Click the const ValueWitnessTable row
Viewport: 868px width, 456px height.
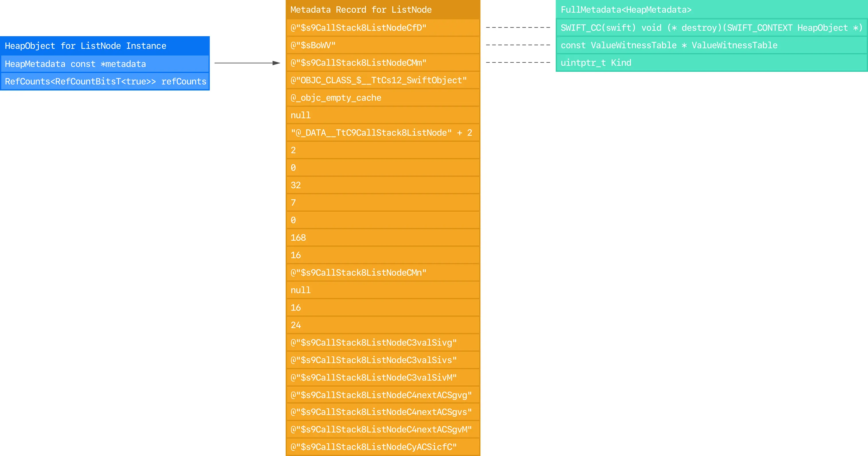(x=711, y=45)
